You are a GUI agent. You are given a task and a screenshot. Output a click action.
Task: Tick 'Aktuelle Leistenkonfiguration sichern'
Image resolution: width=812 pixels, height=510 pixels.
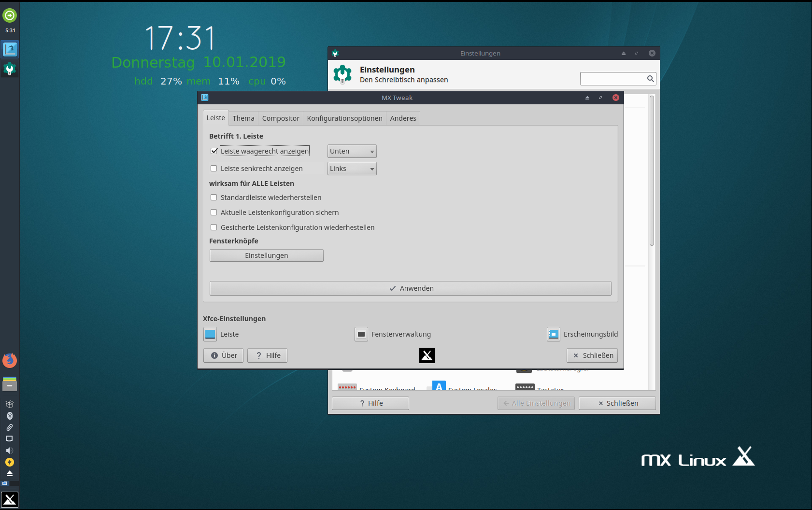coord(214,212)
